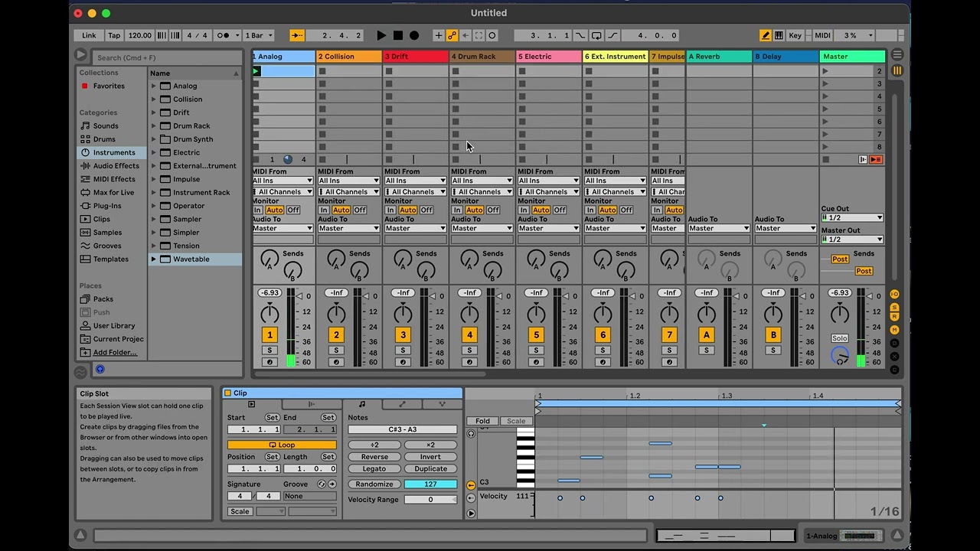Toggle Computer MIDI Keyboard icon

[x=779, y=35]
